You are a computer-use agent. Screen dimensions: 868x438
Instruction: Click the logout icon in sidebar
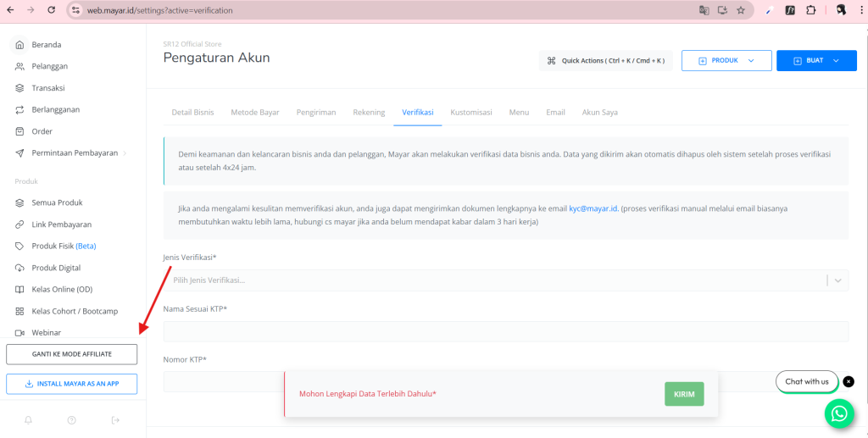[x=116, y=420]
